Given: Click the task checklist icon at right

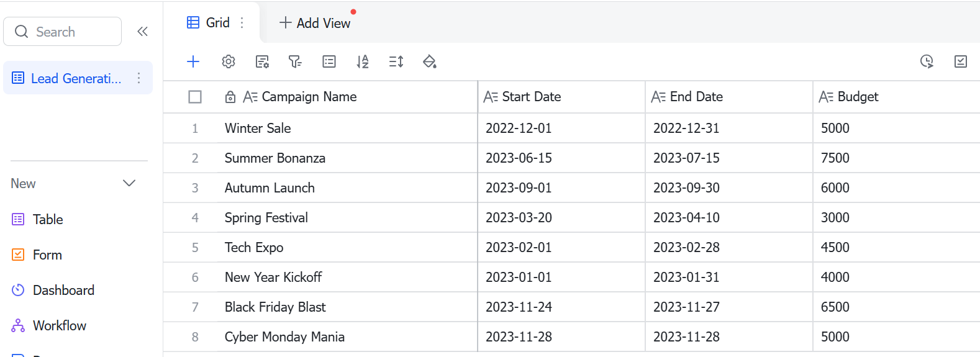Looking at the screenshot, I should (961, 61).
